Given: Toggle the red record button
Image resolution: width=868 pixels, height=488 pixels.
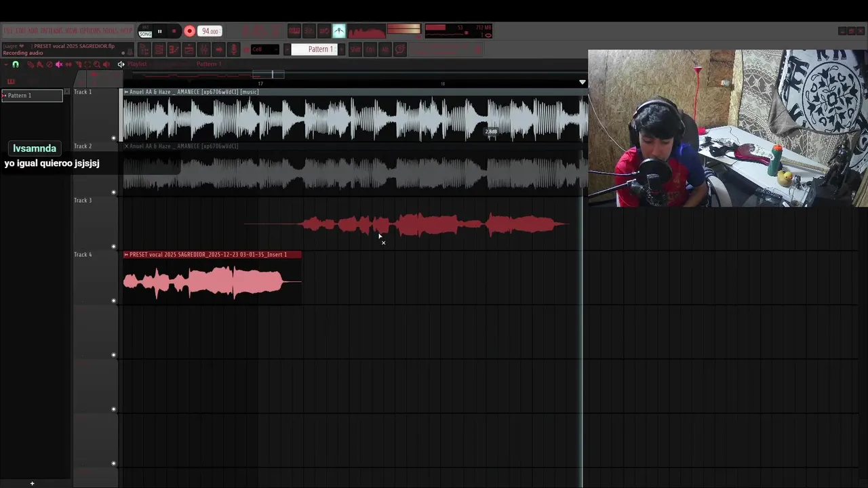Looking at the screenshot, I should 189,31.
